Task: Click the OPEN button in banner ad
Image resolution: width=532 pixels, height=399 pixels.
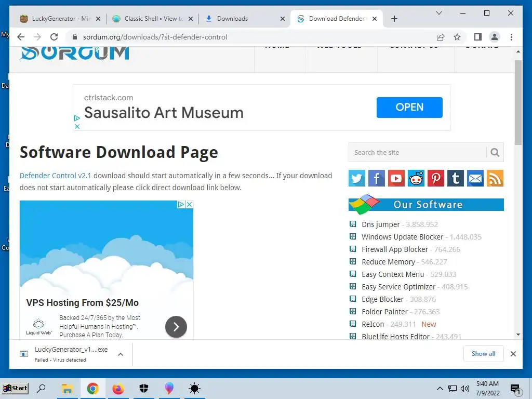Action: [409, 107]
